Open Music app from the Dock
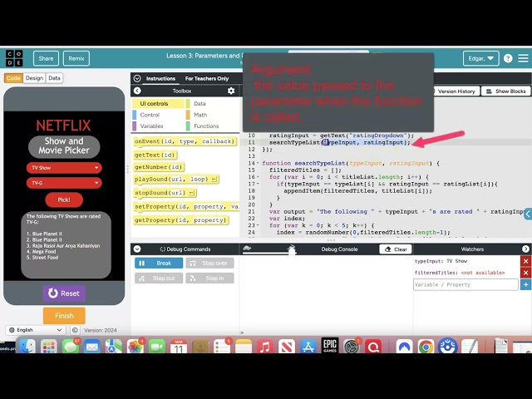Image resolution: width=532 pixels, height=399 pixels. tap(265, 347)
